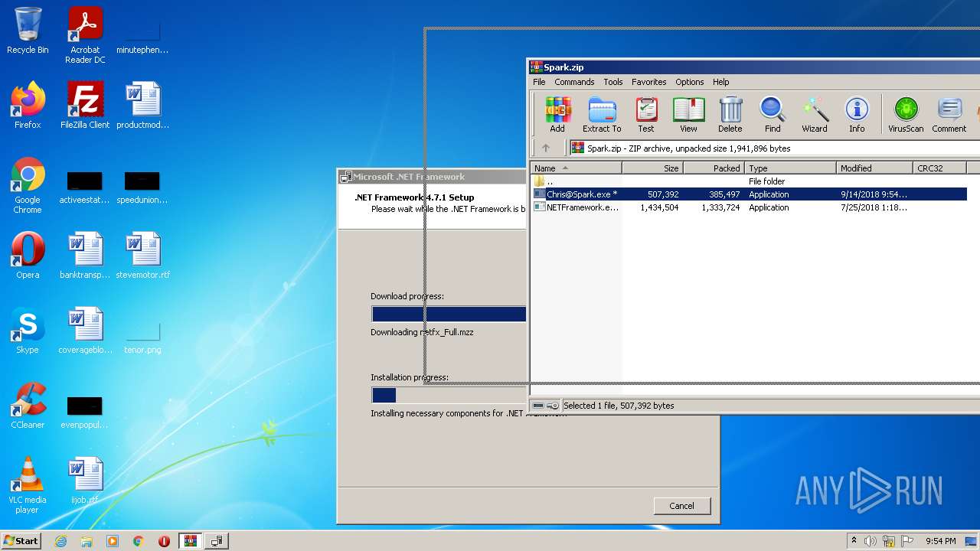
Task: Open Skype desktop shortcut
Action: (28, 331)
